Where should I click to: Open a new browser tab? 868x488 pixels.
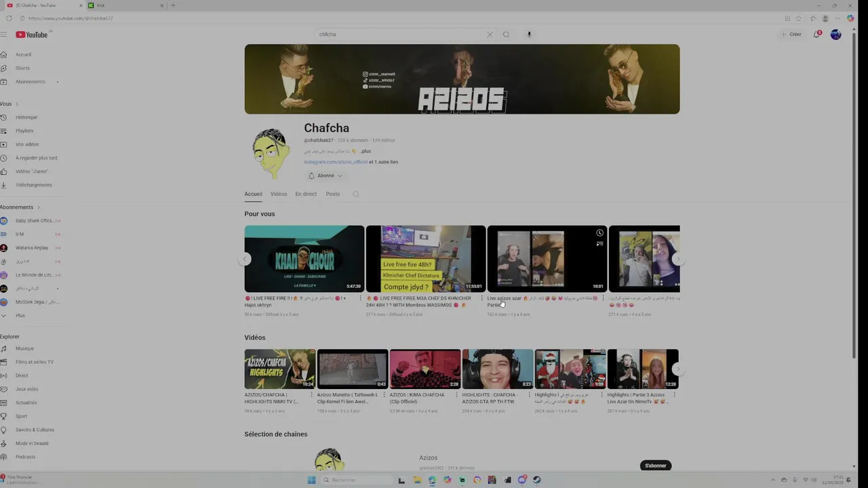(x=173, y=5)
